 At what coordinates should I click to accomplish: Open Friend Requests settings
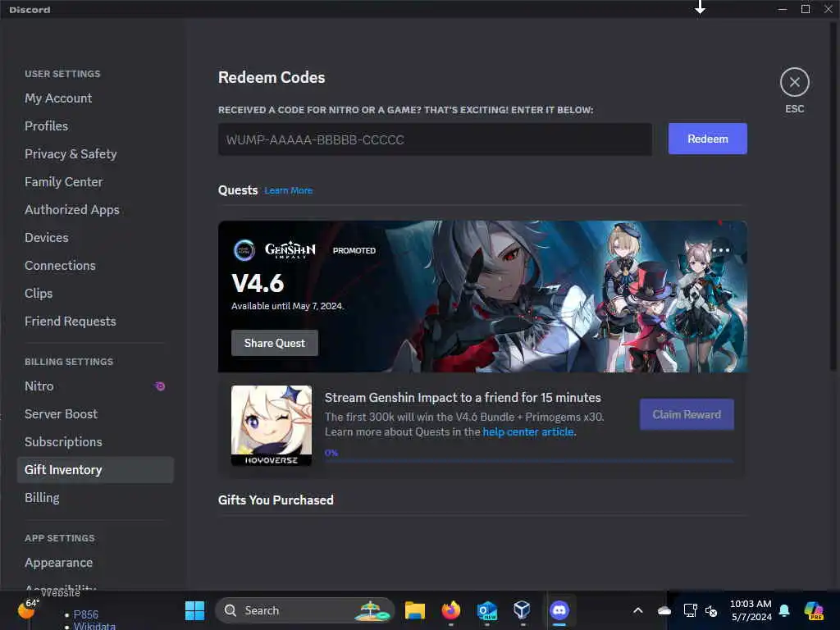click(71, 321)
